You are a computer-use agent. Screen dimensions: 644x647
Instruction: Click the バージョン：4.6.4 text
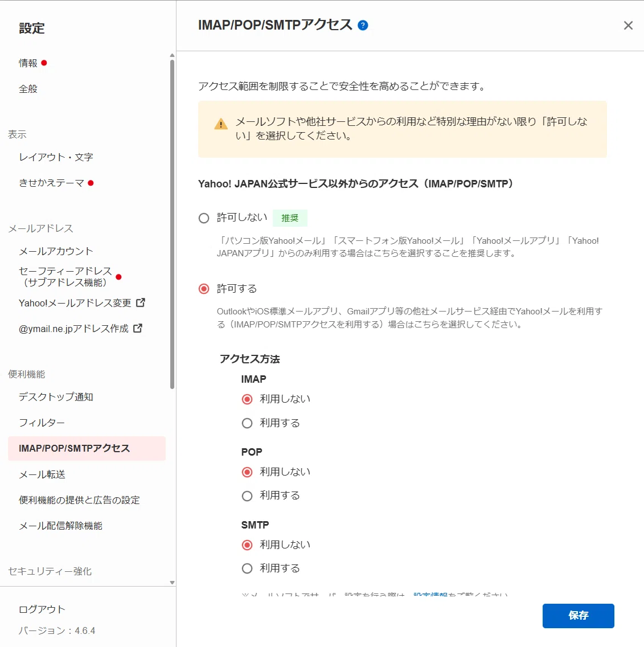[x=57, y=631]
